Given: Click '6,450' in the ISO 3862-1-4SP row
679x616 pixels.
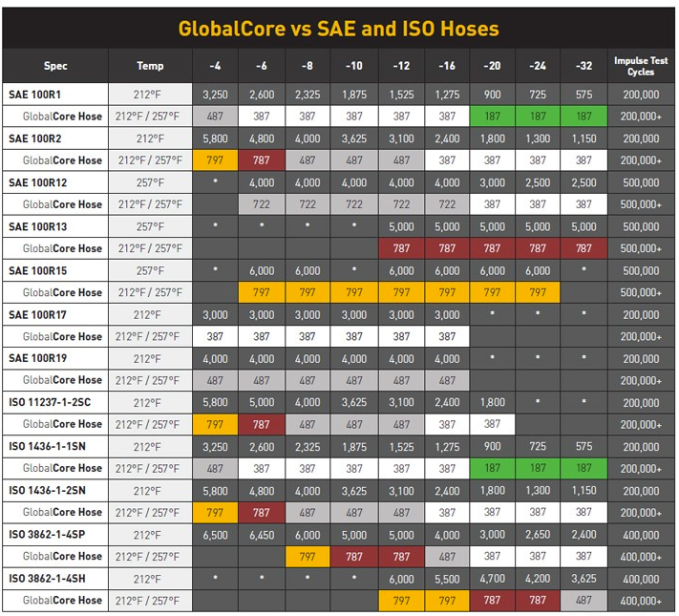Looking at the screenshot, I should pos(262,535).
